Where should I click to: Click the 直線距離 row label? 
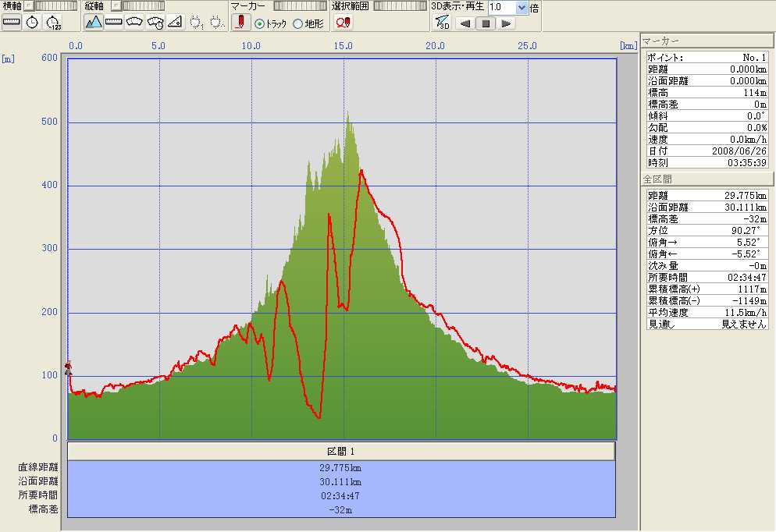click(38, 467)
